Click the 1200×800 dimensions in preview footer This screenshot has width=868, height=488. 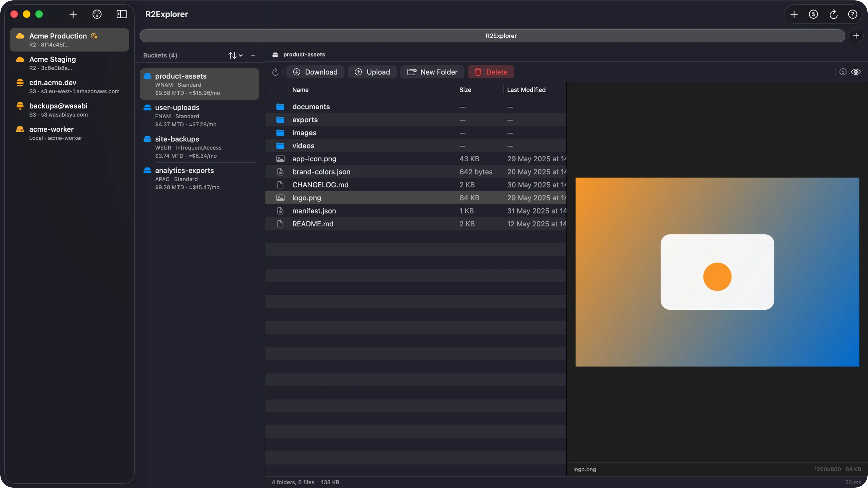tap(827, 469)
